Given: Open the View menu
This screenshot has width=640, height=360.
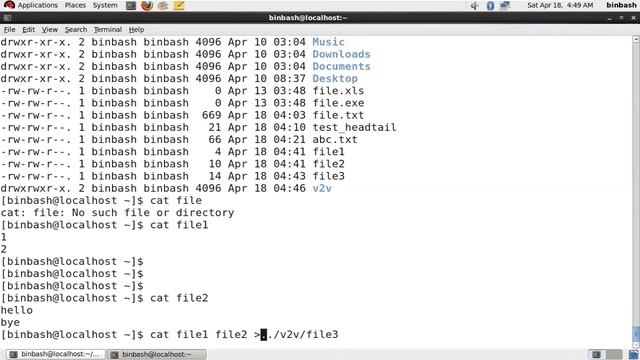Looking at the screenshot, I should coord(49,29).
